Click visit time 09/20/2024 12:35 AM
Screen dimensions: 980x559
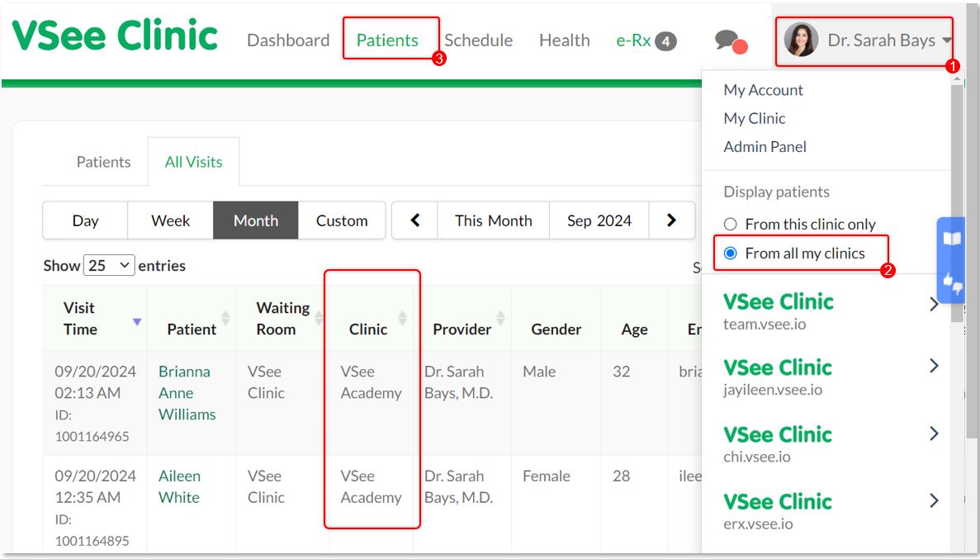click(x=95, y=486)
